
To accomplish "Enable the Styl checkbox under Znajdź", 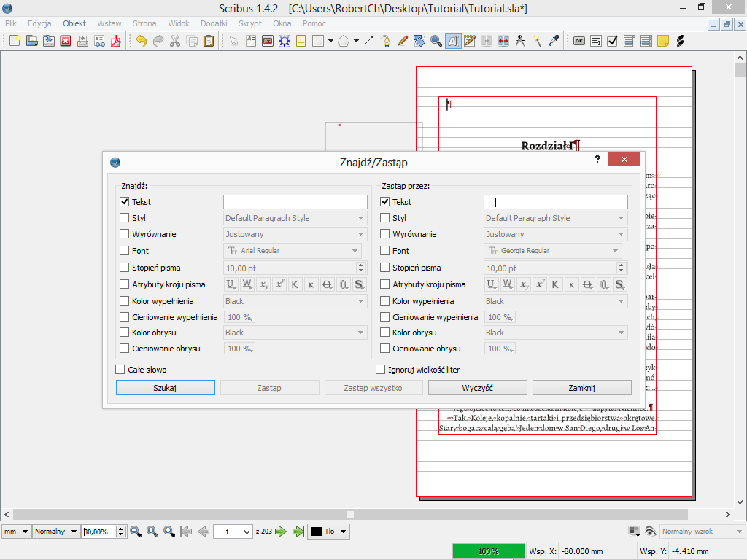I will tap(124, 218).
